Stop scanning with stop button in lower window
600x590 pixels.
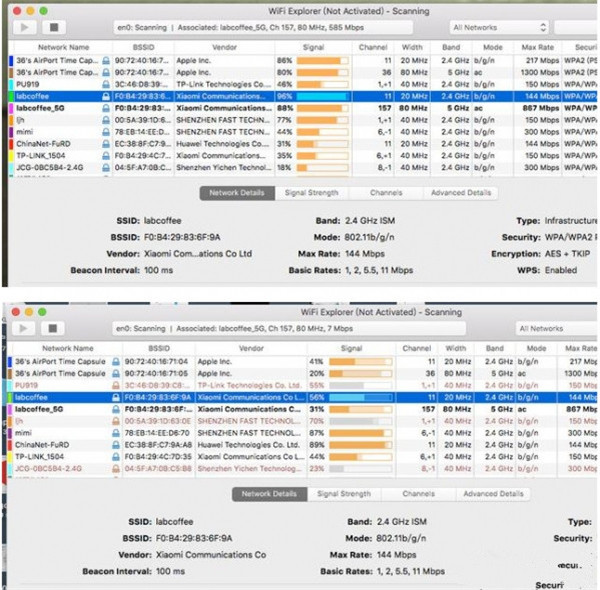[x=52, y=328]
